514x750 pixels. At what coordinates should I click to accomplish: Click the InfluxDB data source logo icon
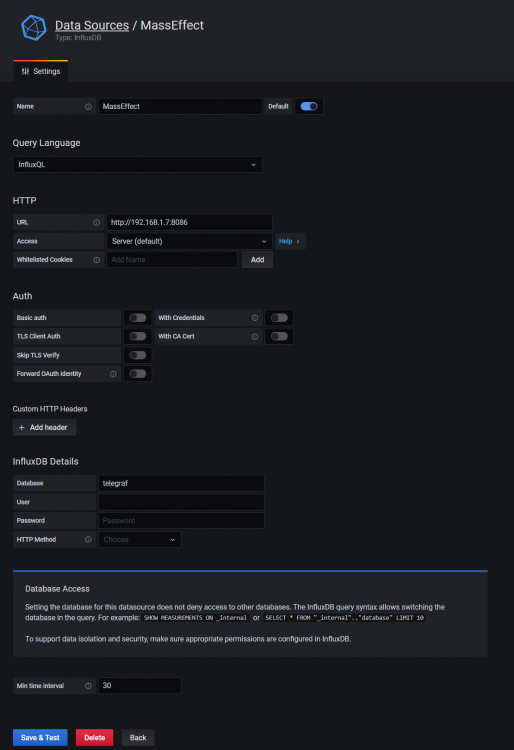[x=33, y=28]
